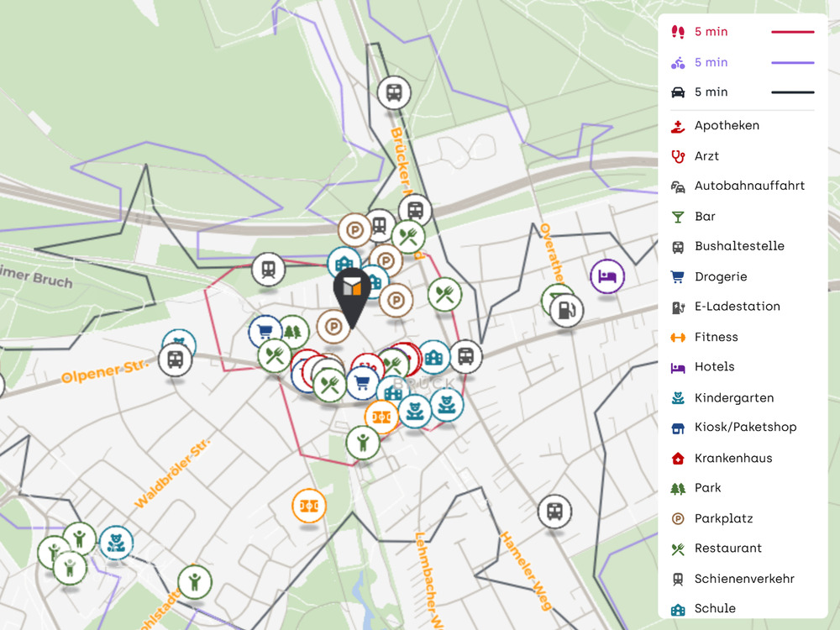Select the gas station marker near Overather
840x630 pixels.
pos(566,311)
